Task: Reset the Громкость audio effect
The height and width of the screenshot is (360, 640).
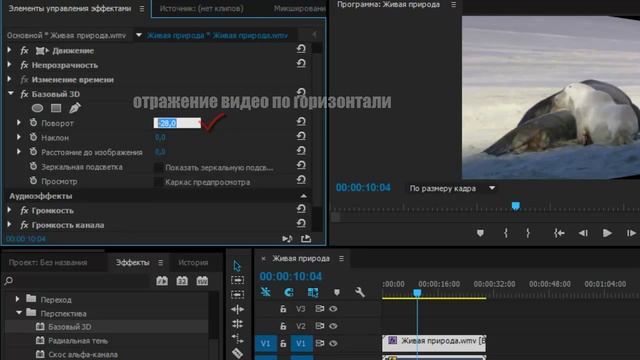Action: point(301,209)
